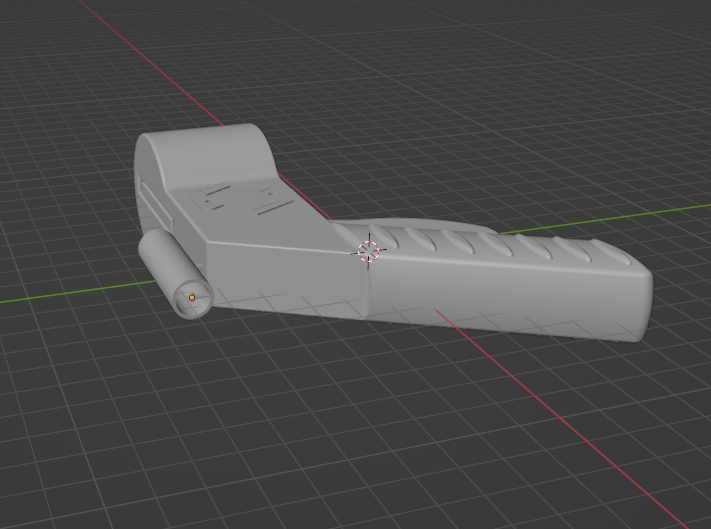
Task: Click the vertical seam between body and handle
Action: (x=366, y=286)
